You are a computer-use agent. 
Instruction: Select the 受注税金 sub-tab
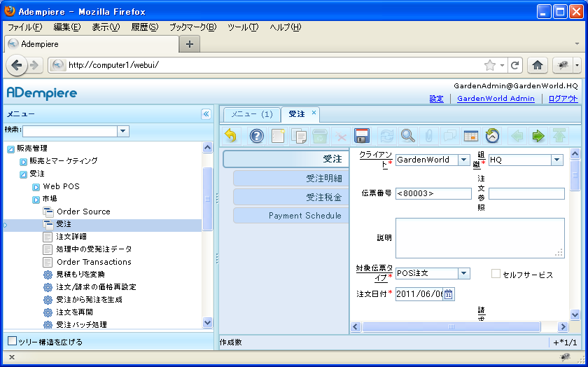click(291, 197)
